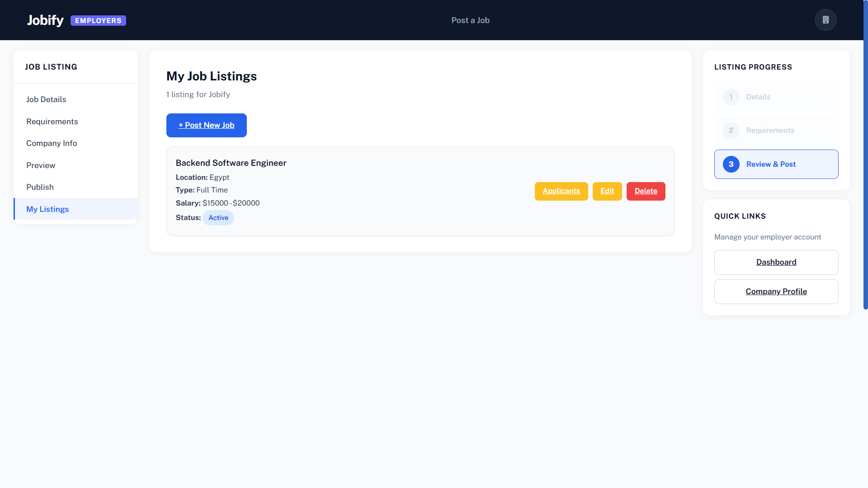Viewport: 868px width, 488px height.
Task: Click the My Job Listings heading
Action: click(x=212, y=76)
